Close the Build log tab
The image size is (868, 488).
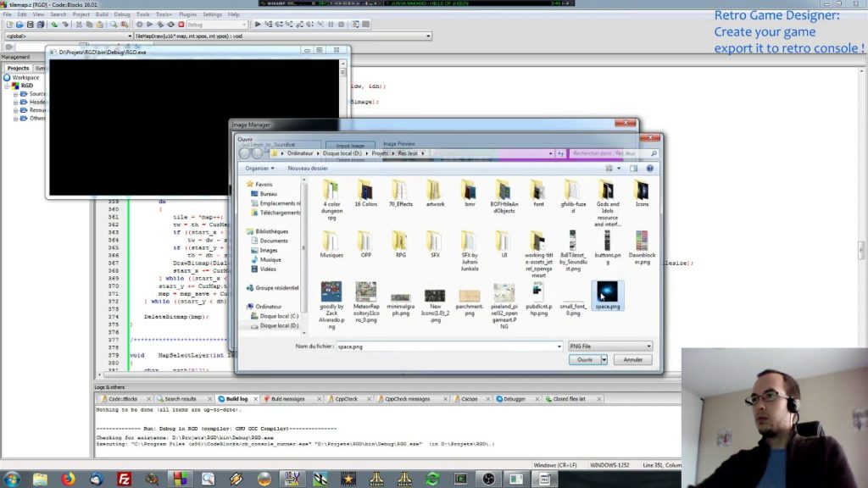pyautogui.click(x=255, y=399)
